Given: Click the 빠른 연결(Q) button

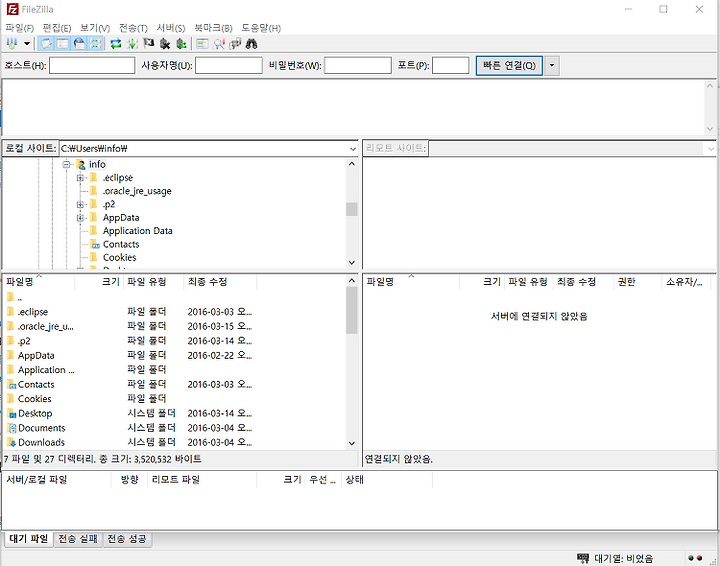Looking at the screenshot, I should 509,66.
